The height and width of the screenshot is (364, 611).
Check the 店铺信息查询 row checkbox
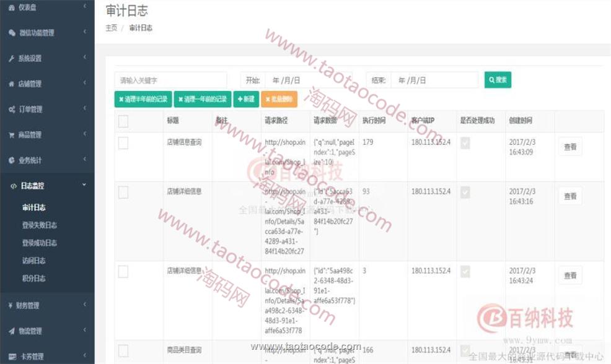click(123, 143)
